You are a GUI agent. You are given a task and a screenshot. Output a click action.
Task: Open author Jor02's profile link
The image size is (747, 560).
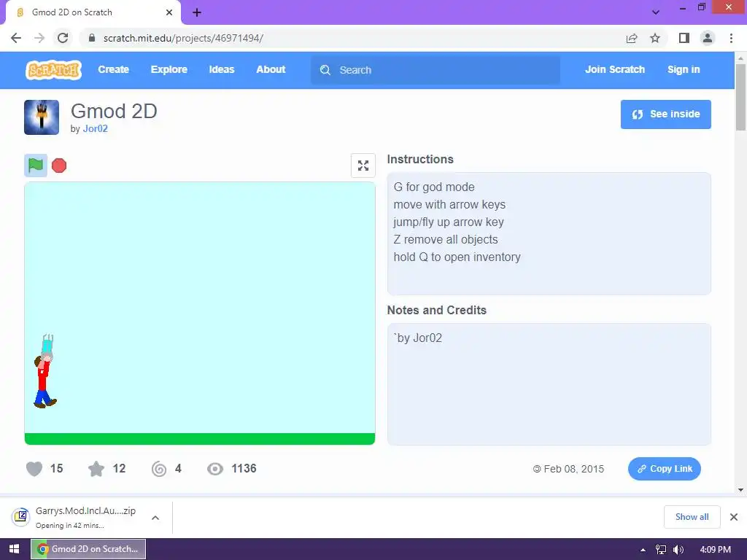(x=96, y=128)
